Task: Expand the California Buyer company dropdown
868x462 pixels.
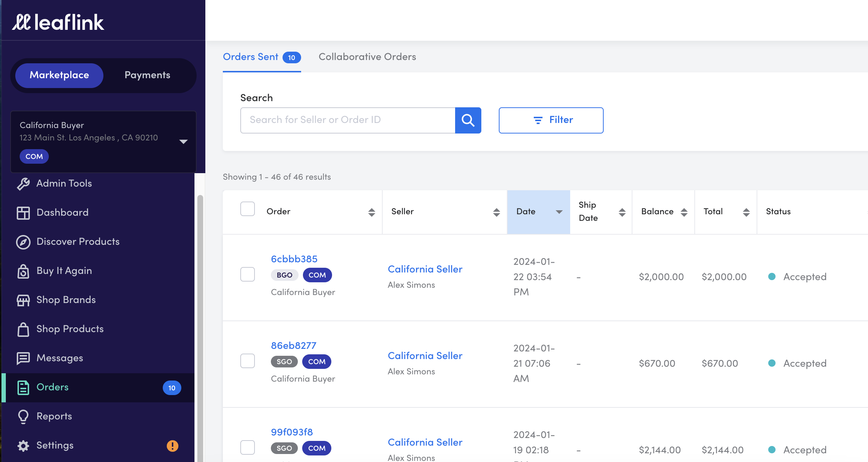Action: [x=184, y=142]
